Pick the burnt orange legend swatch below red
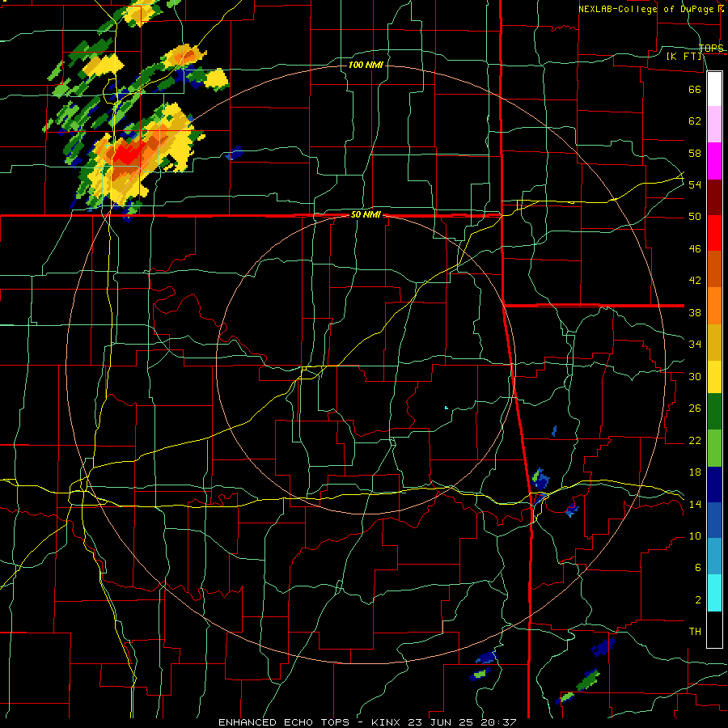This screenshot has width=728, height=728. tap(714, 269)
